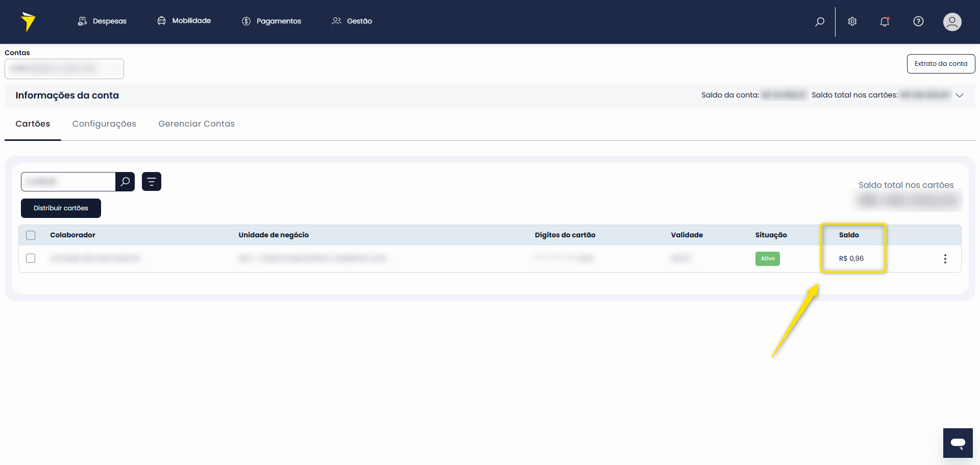This screenshot has width=980, height=465.
Task: Click the Extrato da conta button
Action: coord(941,64)
